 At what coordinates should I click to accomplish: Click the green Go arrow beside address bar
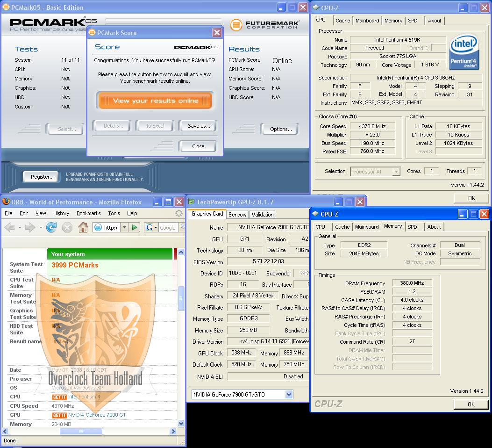pyautogui.click(x=135, y=227)
